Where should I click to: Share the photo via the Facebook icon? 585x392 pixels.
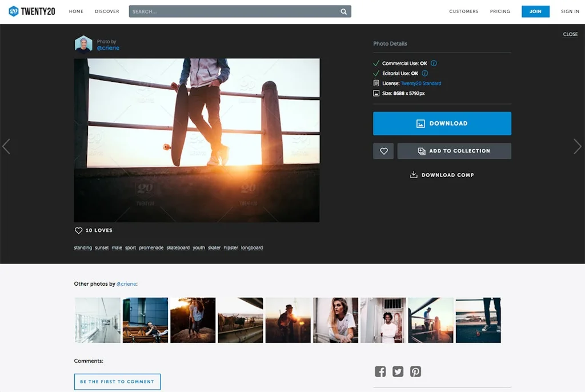380,371
